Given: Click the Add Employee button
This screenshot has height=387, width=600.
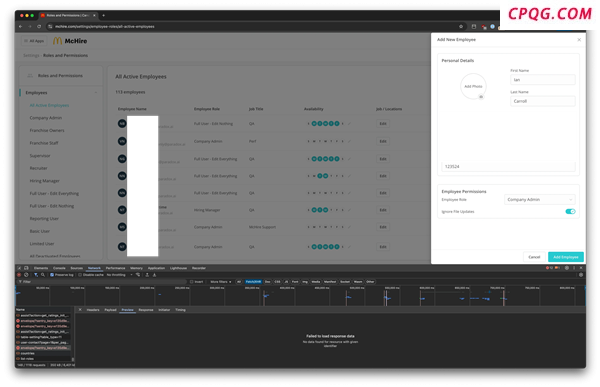Looking at the screenshot, I should (566, 257).
